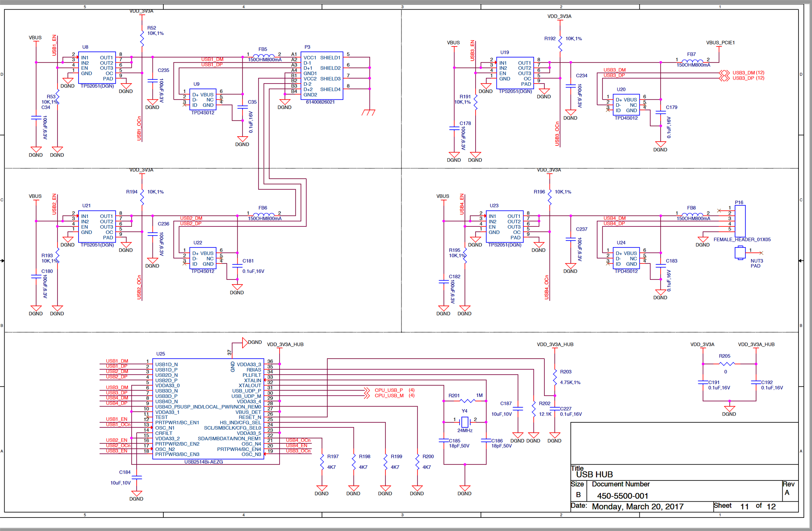Select capacitor label C184

point(124,472)
